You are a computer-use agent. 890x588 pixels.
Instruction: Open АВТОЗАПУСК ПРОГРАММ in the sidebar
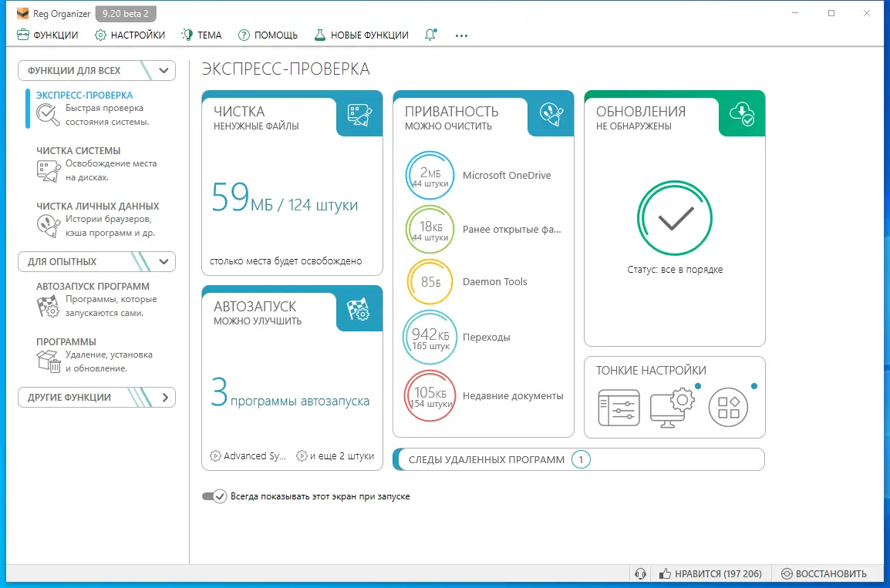[93, 287]
